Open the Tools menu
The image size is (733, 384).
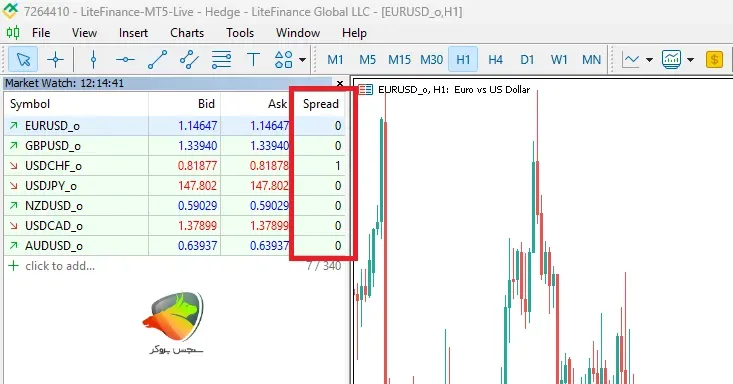[x=240, y=33]
